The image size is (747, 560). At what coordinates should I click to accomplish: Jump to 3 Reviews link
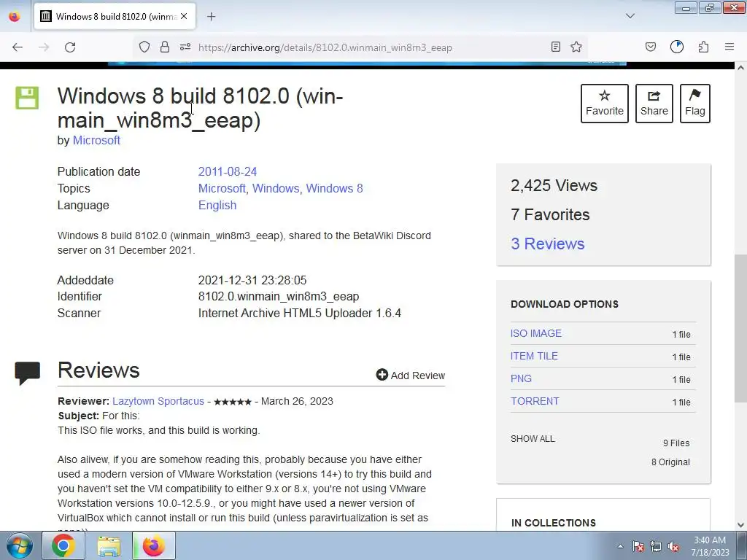(547, 244)
